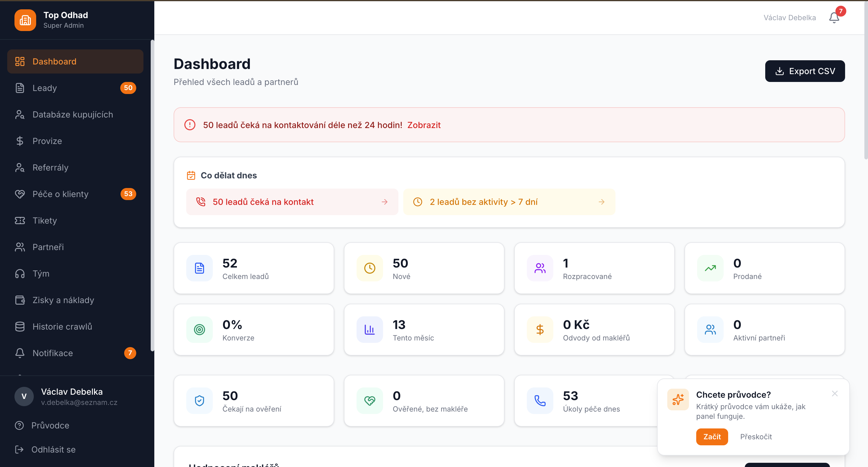Open 50 leadů čeká na kontakt card
Viewport: 868px width, 467px height.
(292, 202)
